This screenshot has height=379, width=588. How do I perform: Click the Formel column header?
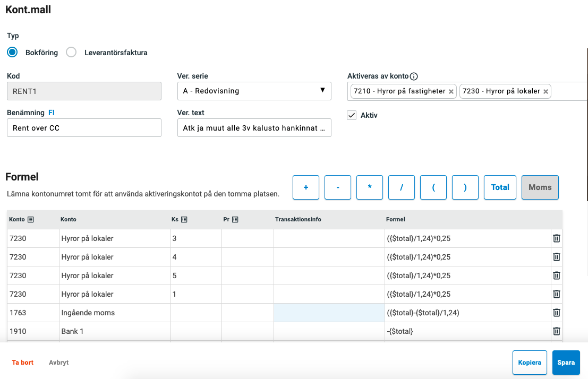tap(396, 219)
